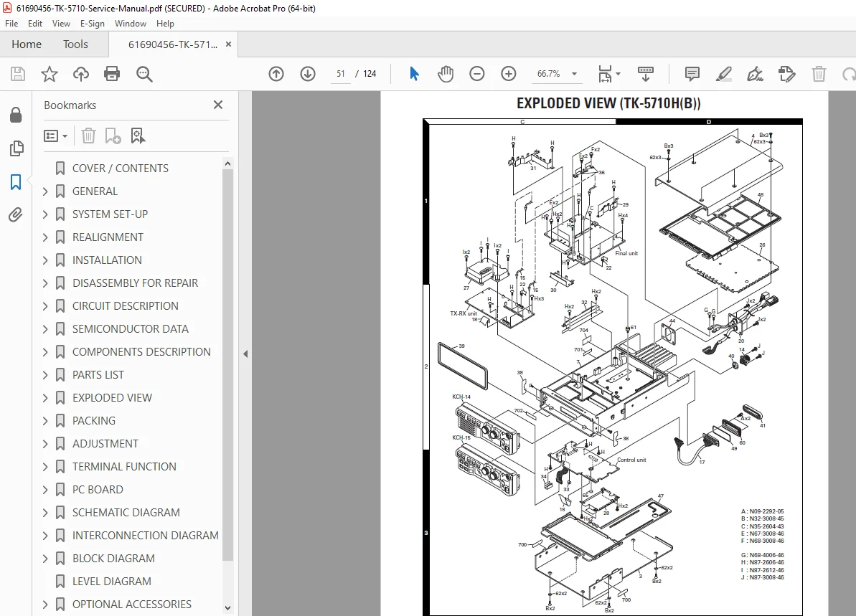The height and width of the screenshot is (616, 856).
Task: Toggle the Bookmarks sidebar icon
Action: pos(16,181)
